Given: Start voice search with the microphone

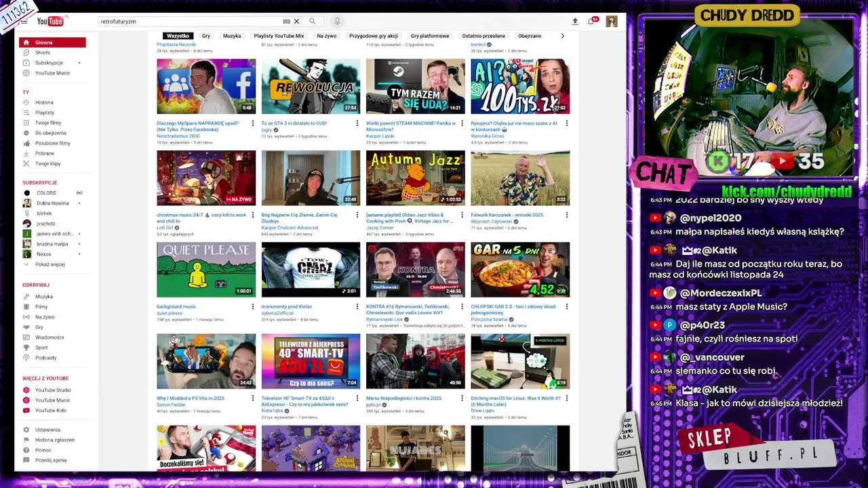Looking at the screenshot, I should [337, 21].
